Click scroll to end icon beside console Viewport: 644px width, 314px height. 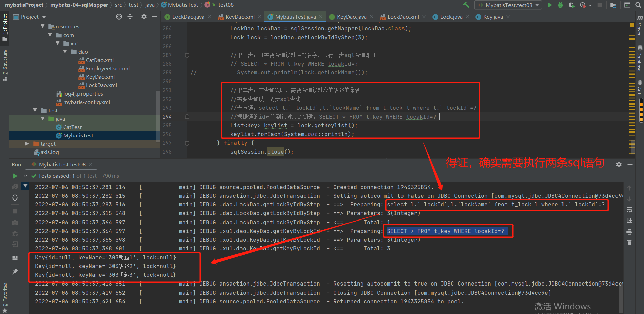click(629, 221)
